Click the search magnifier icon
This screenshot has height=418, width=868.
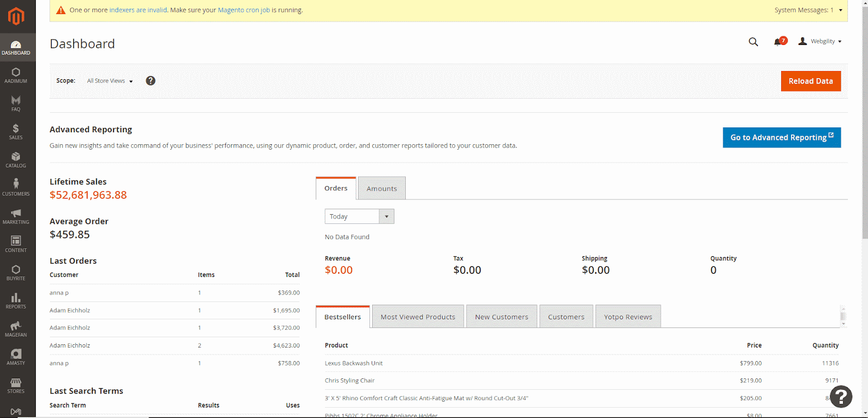753,42
